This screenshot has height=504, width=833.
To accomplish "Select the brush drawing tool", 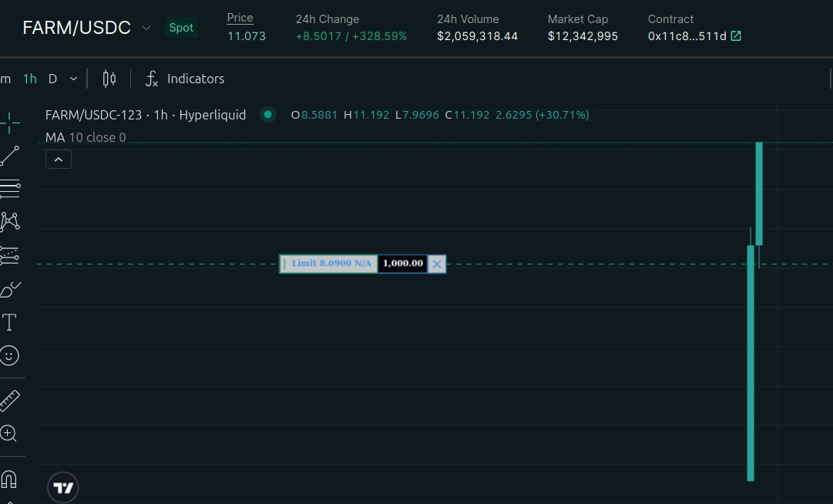I will (9, 290).
